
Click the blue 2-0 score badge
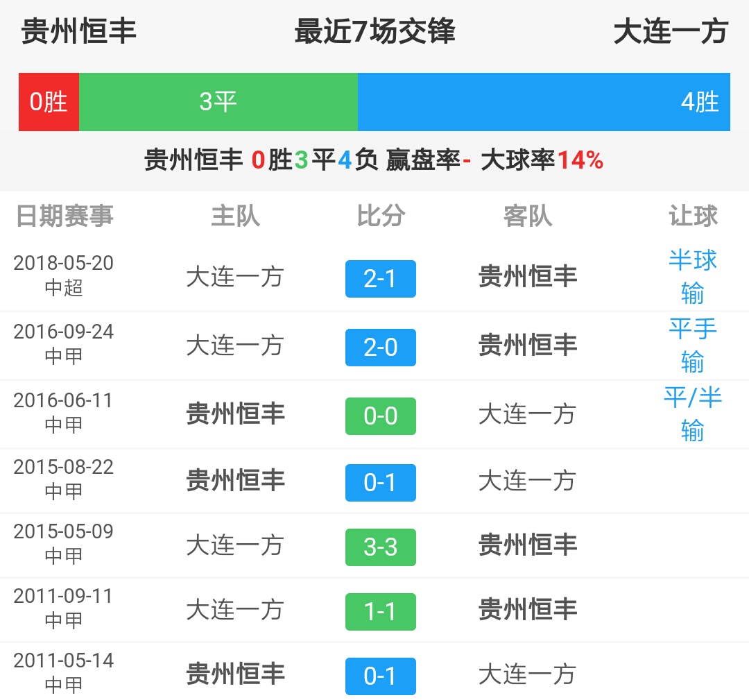point(380,347)
